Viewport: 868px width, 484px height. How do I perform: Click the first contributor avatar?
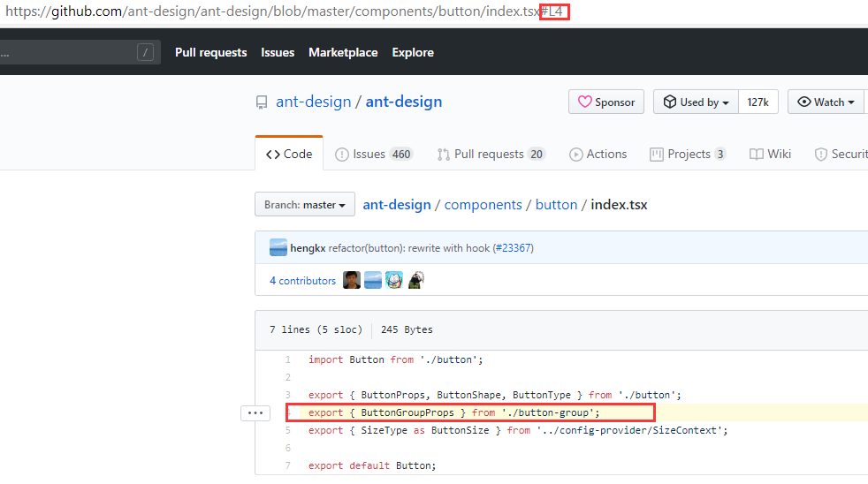352,280
